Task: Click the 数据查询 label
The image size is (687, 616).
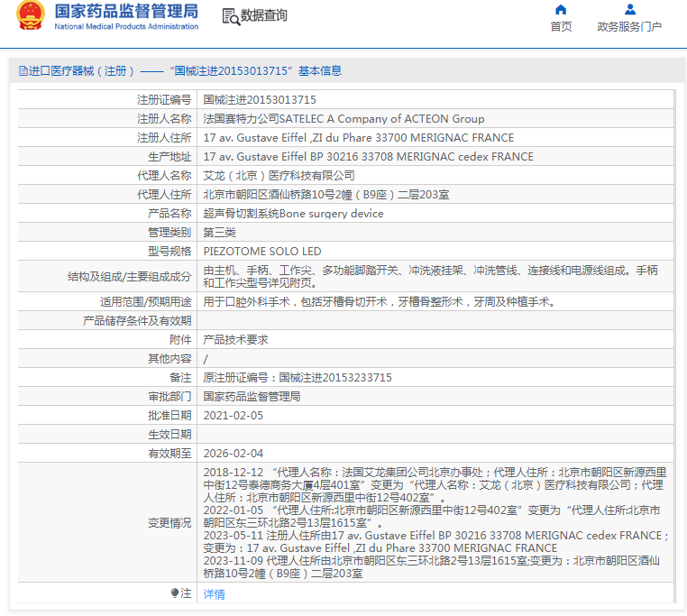Action: click(264, 15)
